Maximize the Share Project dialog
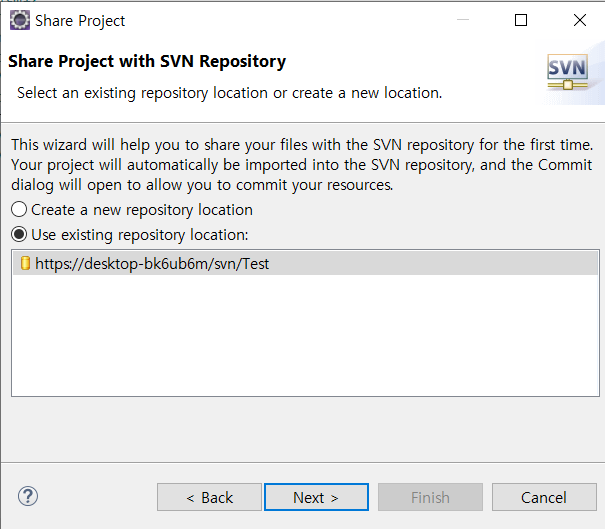Image resolution: width=605 pixels, height=529 pixels. [521, 20]
